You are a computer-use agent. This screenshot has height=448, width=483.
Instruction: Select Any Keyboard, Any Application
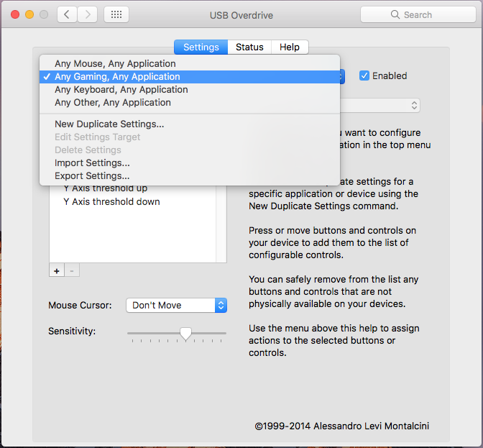[x=121, y=89]
